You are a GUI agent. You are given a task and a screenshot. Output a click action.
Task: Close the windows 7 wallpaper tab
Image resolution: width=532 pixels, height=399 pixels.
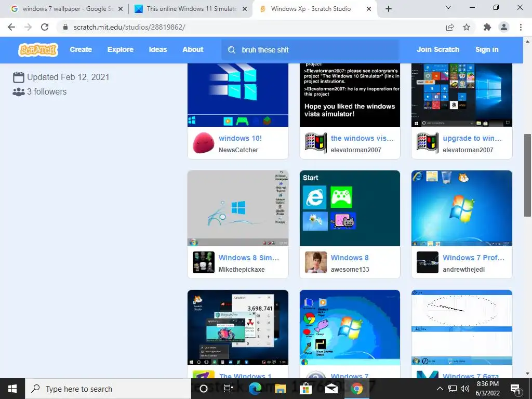pos(121,9)
